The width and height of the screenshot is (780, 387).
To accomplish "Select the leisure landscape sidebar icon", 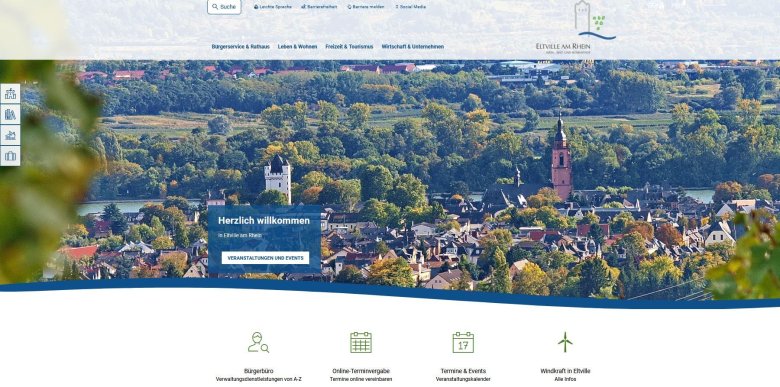I will pos(10,135).
